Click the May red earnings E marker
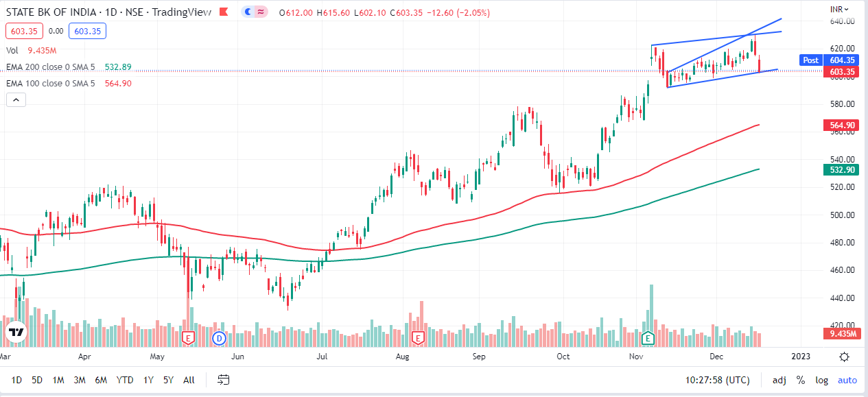This screenshot has width=868, height=397. click(x=187, y=338)
